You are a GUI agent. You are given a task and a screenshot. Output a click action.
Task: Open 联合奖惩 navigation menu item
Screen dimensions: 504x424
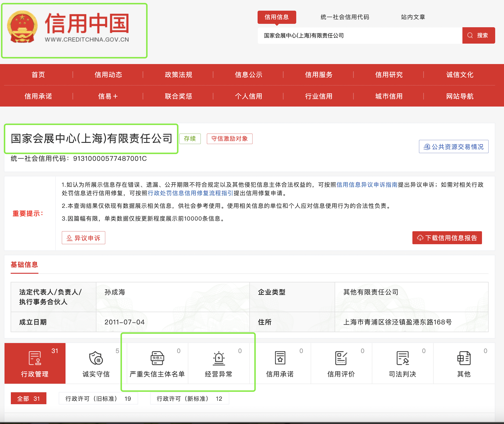click(179, 96)
